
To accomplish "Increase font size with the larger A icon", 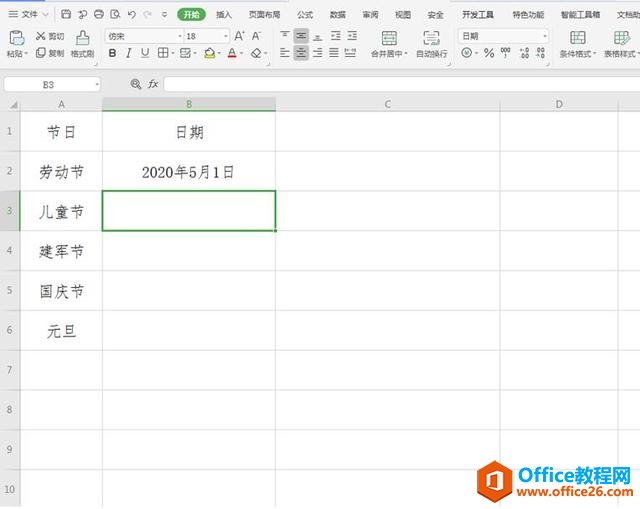I will coord(239,36).
